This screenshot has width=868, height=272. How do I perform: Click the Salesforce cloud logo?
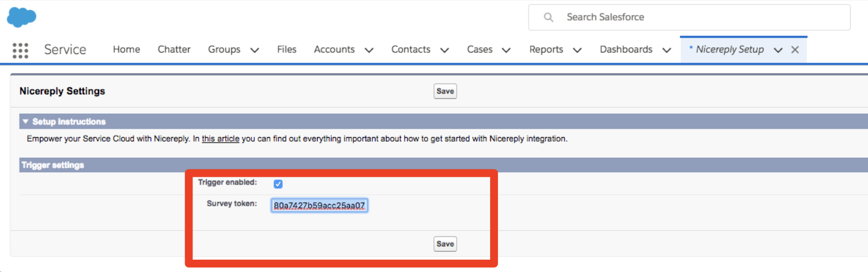click(22, 17)
